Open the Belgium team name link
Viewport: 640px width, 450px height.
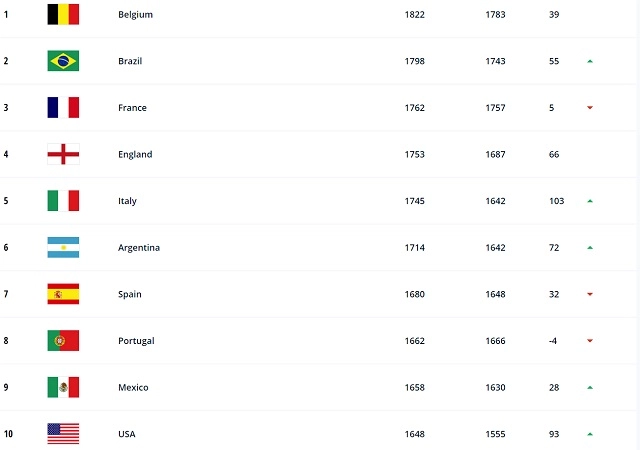point(136,14)
